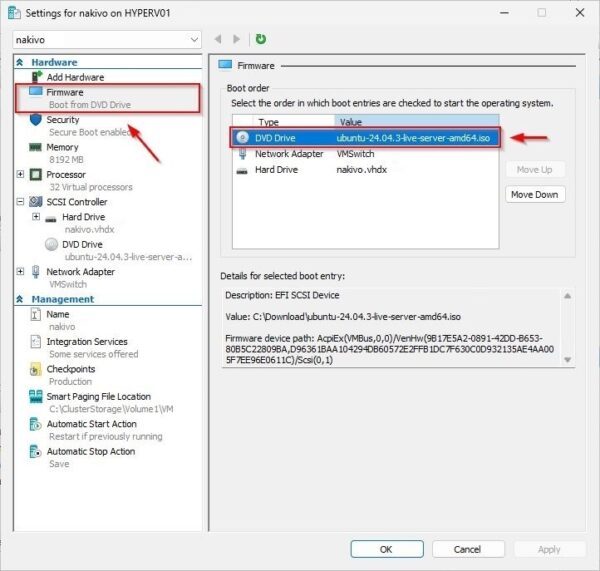
Task: Click the Automatic Stop Action icon
Action: pos(35,452)
